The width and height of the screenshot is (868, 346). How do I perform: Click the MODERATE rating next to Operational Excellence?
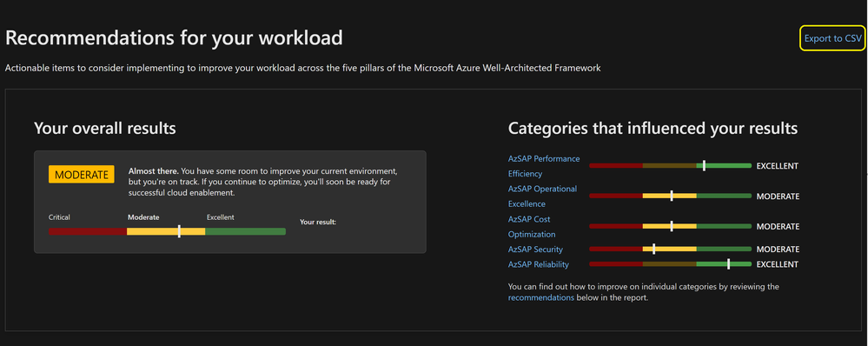coord(778,196)
